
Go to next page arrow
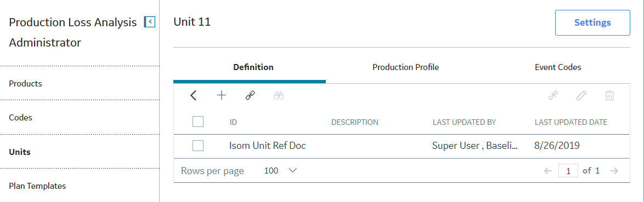tap(614, 171)
